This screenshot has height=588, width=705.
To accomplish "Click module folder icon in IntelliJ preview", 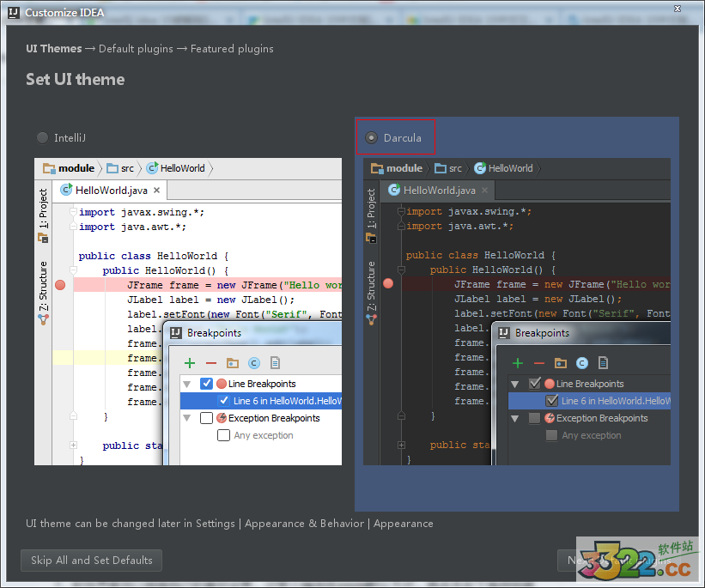I will coord(49,168).
